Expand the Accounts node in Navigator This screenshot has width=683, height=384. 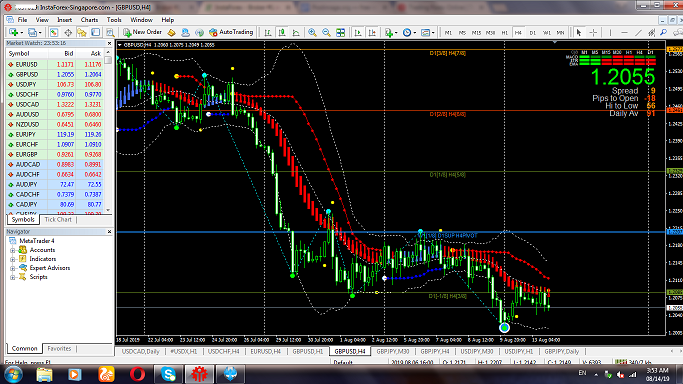coord(12,250)
